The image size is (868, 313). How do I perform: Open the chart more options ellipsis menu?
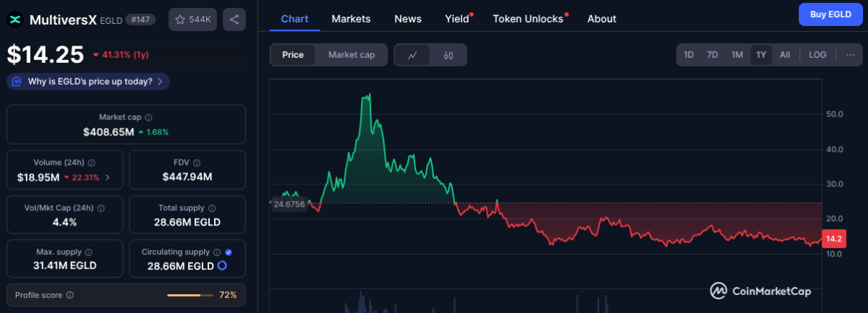click(849, 55)
